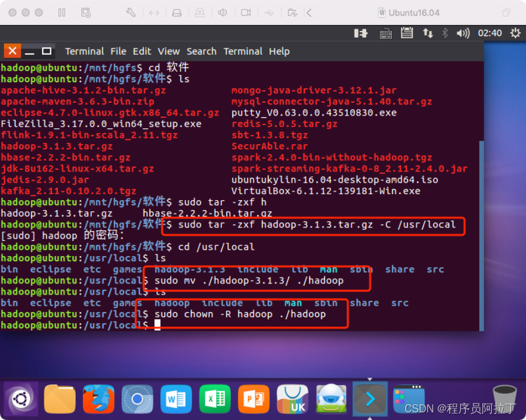Pause the virtual machine with the pause button
This screenshot has height=420, width=526.
point(61,12)
